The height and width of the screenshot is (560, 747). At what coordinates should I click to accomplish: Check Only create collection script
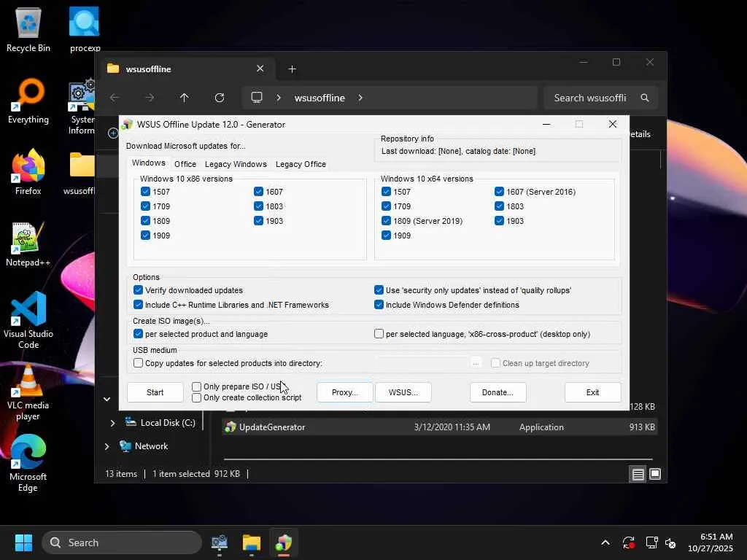pyautogui.click(x=196, y=397)
